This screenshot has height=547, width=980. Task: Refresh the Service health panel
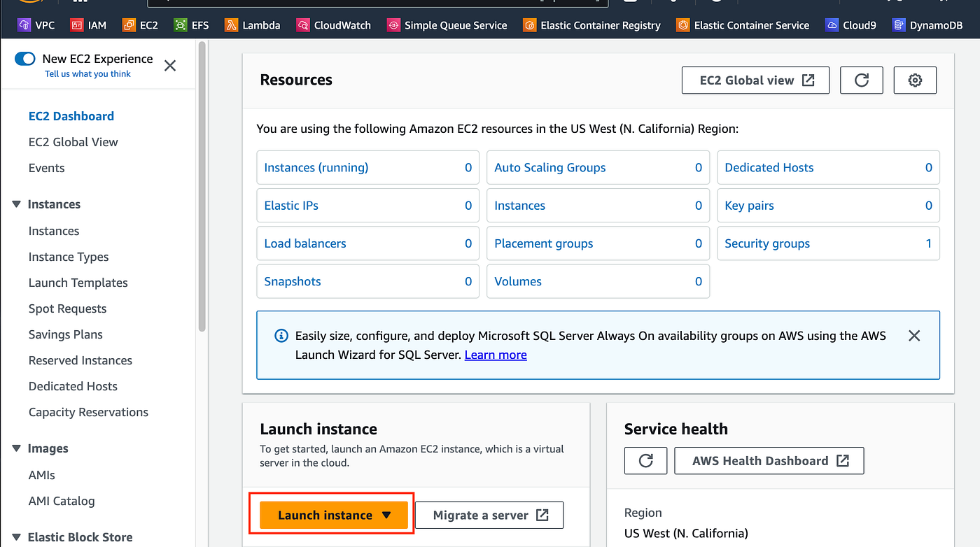[645, 461]
